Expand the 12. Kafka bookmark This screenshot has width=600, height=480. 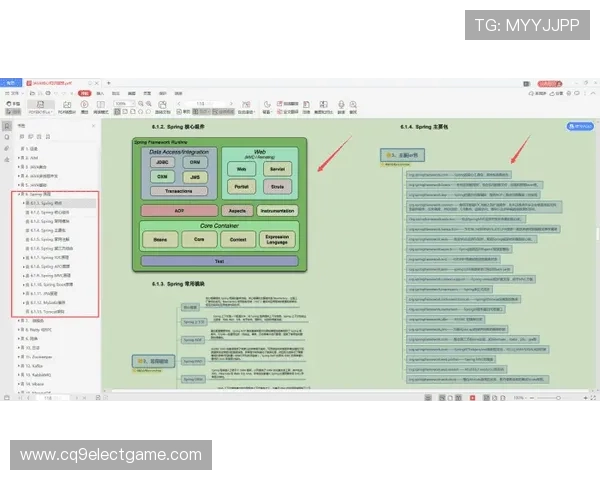pos(18,366)
